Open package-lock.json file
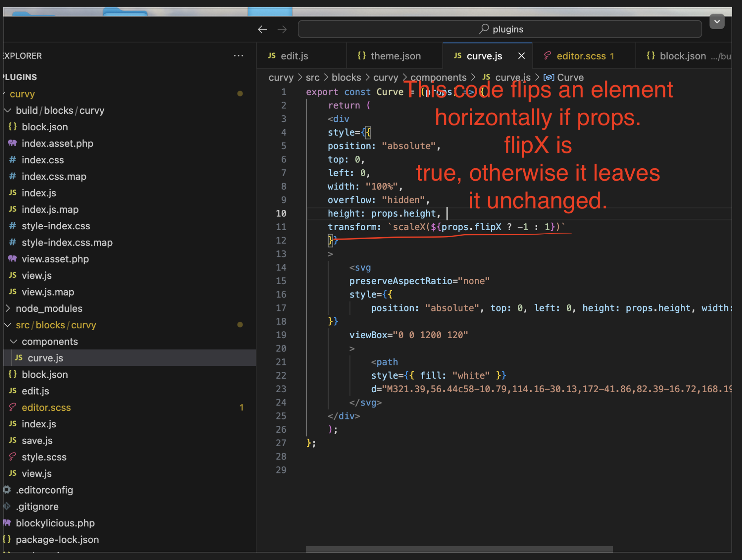Screen dimensions: 742x560 (x=130, y=540)
